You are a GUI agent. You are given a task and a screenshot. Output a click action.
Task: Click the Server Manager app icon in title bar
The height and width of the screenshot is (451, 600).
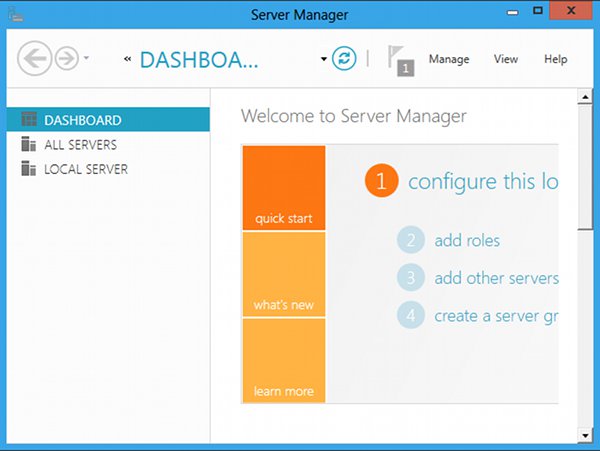[x=16, y=14]
